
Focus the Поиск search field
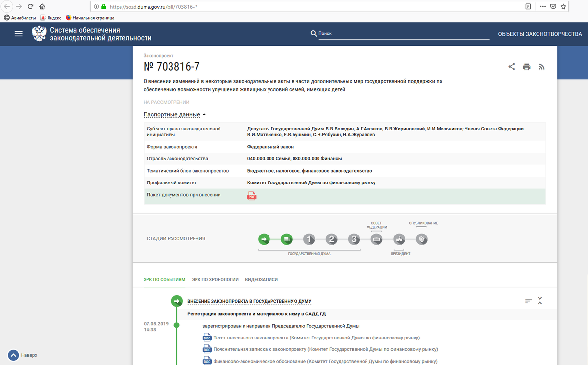coord(404,34)
